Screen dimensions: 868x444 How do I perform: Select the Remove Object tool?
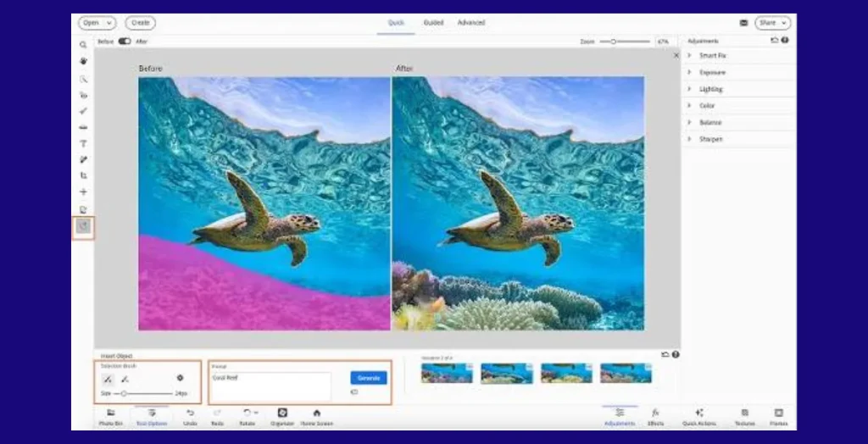pos(83,209)
